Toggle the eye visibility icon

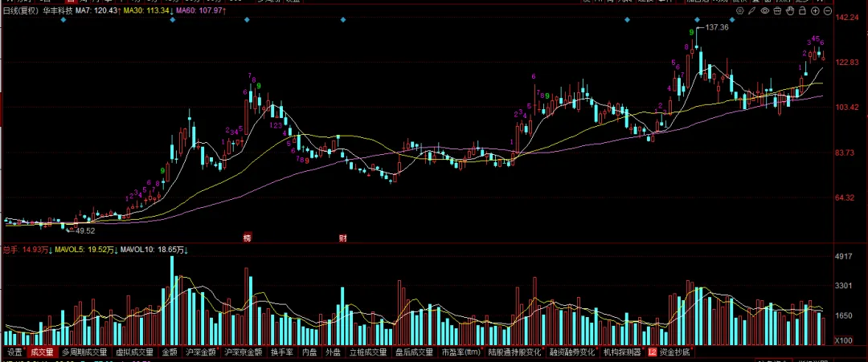765,10
